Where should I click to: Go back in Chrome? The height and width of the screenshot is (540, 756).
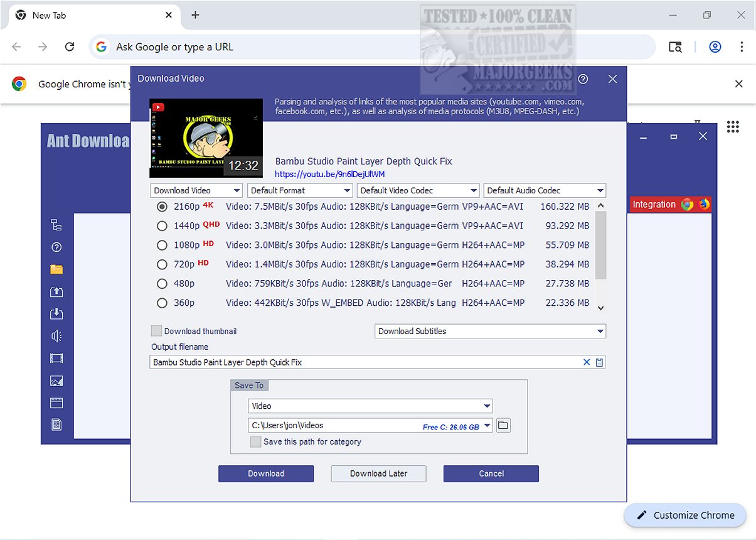click(x=17, y=47)
